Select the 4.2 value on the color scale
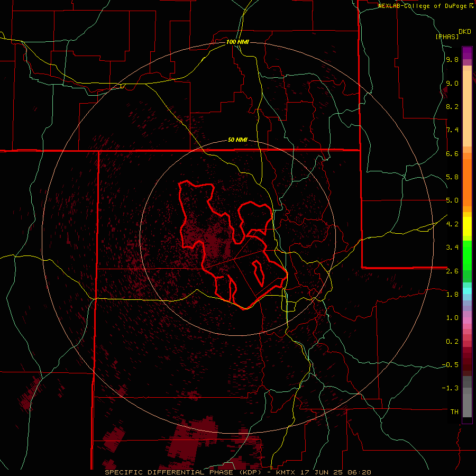This screenshot has width=476, height=476. point(452,224)
